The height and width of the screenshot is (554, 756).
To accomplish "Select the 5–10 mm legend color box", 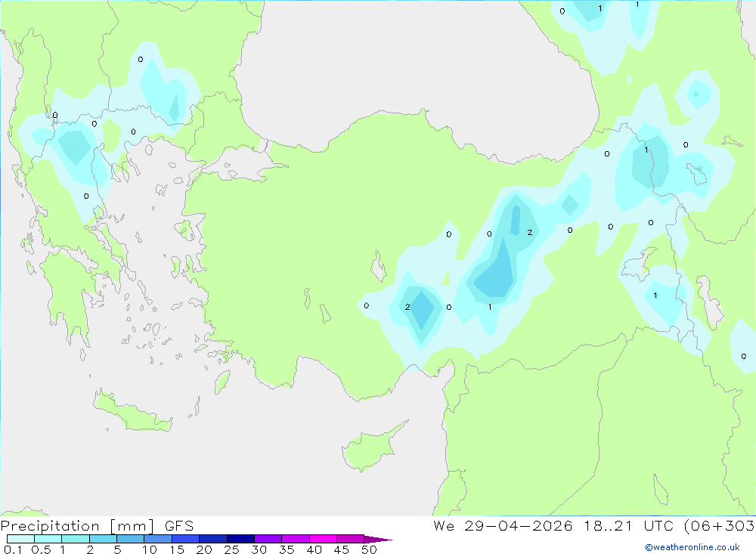I will 130,539.
